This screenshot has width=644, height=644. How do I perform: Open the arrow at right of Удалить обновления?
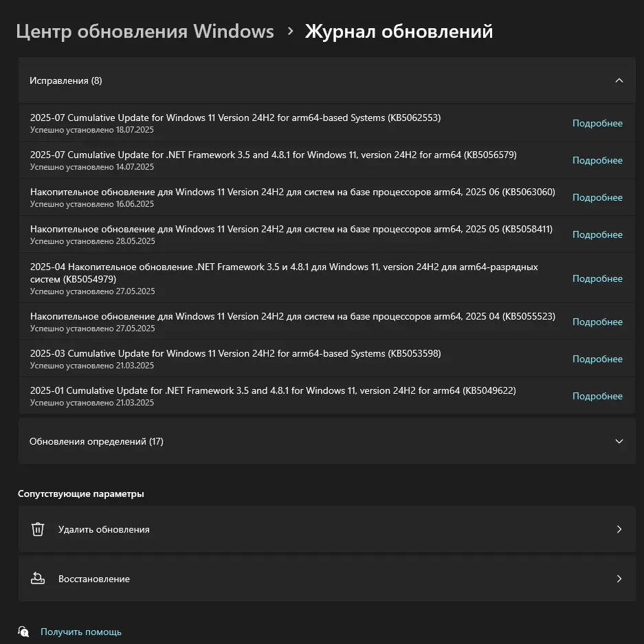coord(619,529)
